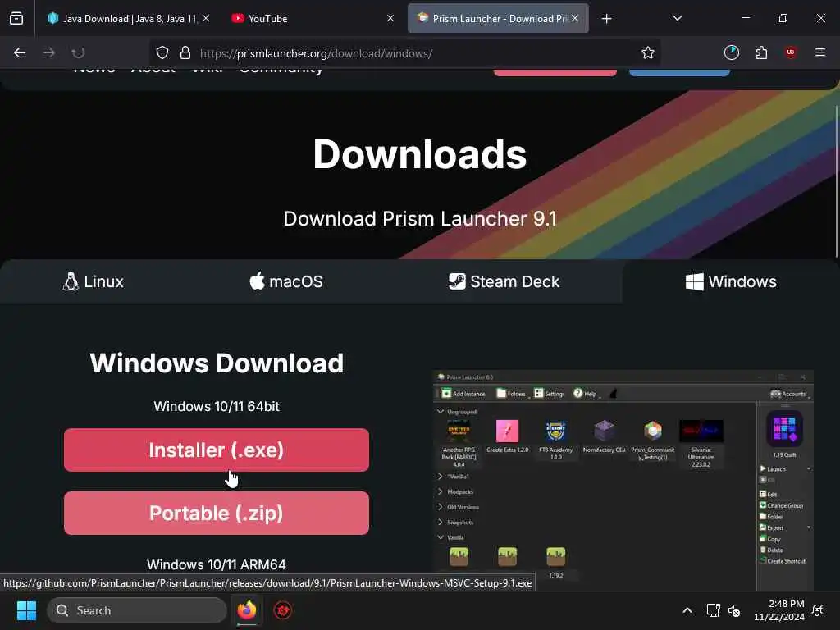Download the Installer (.exe) button
This screenshot has height=630, width=840.
coord(217,450)
